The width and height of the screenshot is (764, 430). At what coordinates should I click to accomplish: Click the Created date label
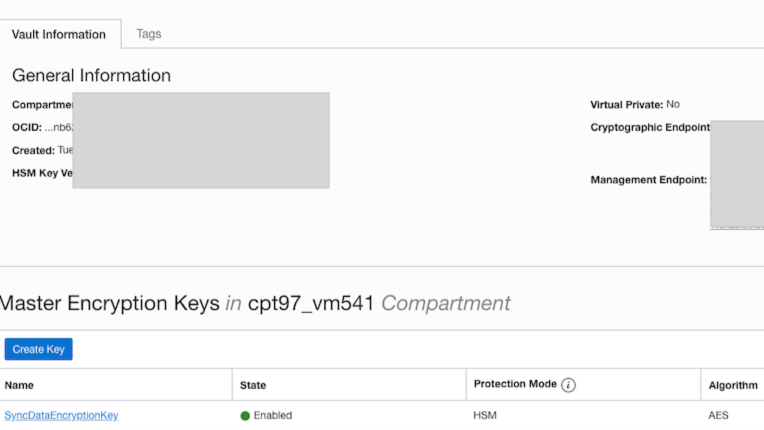click(x=33, y=150)
